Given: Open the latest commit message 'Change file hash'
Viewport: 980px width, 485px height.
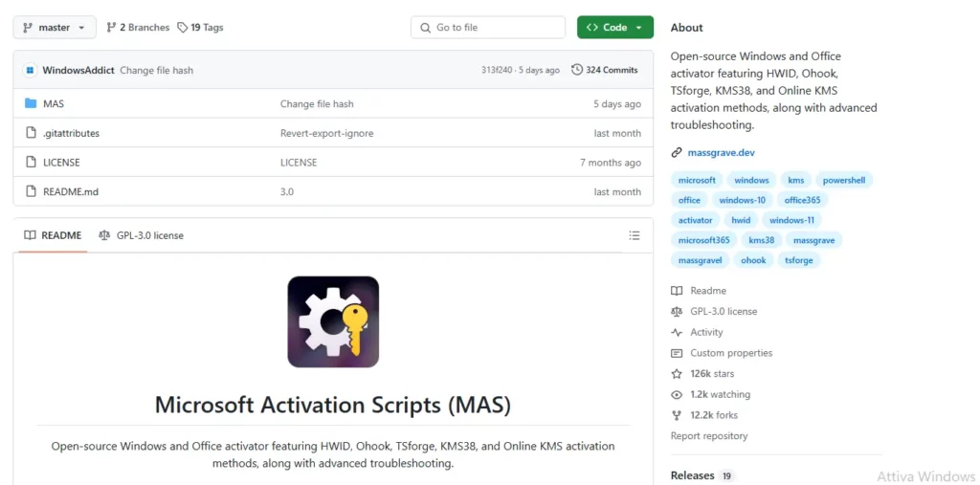Looking at the screenshot, I should pos(156,70).
